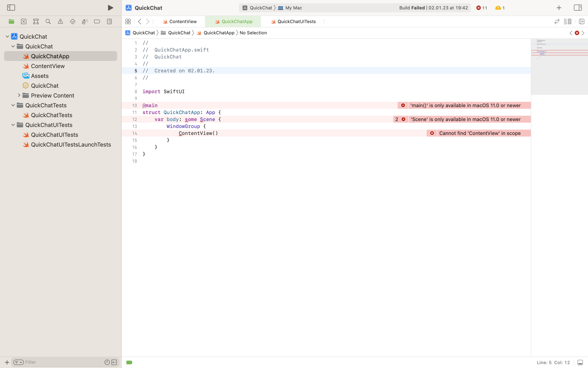Click the error icon on line 14
Screen dimensions: 588x368
tap(432, 133)
